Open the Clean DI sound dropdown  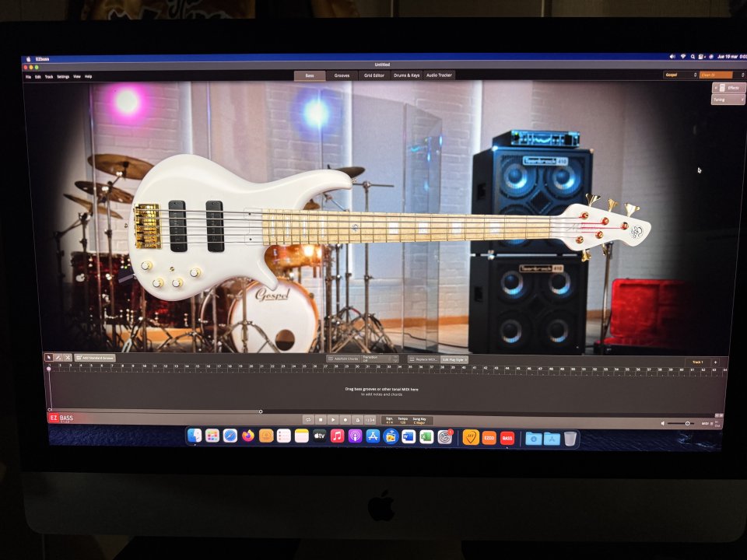pyautogui.click(x=717, y=75)
